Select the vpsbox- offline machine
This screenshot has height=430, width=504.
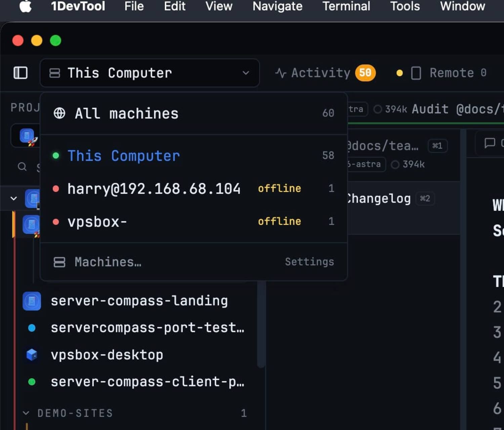(194, 222)
